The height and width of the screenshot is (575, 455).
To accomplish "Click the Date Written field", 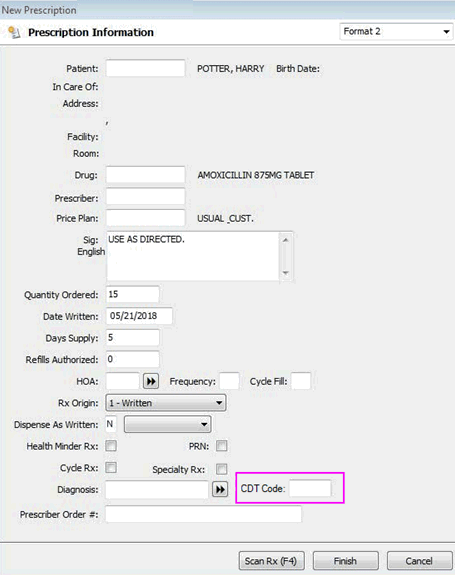I will tap(139, 316).
